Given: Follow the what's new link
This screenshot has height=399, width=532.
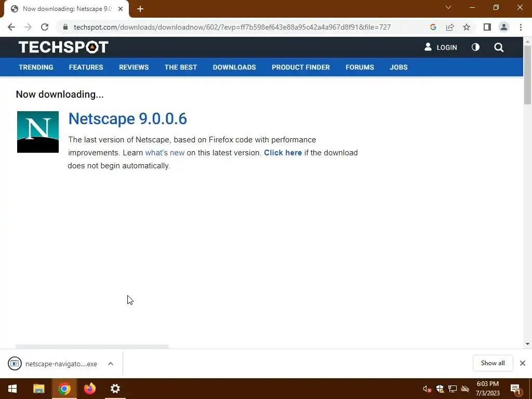Looking at the screenshot, I should click(x=165, y=153).
